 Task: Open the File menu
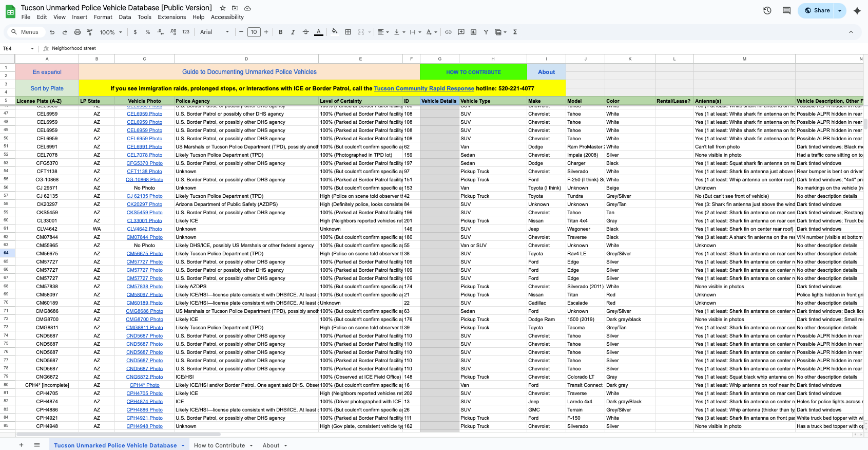pyautogui.click(x=26, y=17)
